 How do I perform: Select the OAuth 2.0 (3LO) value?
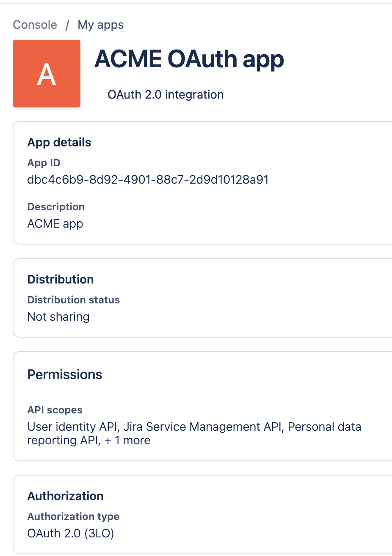71,534
